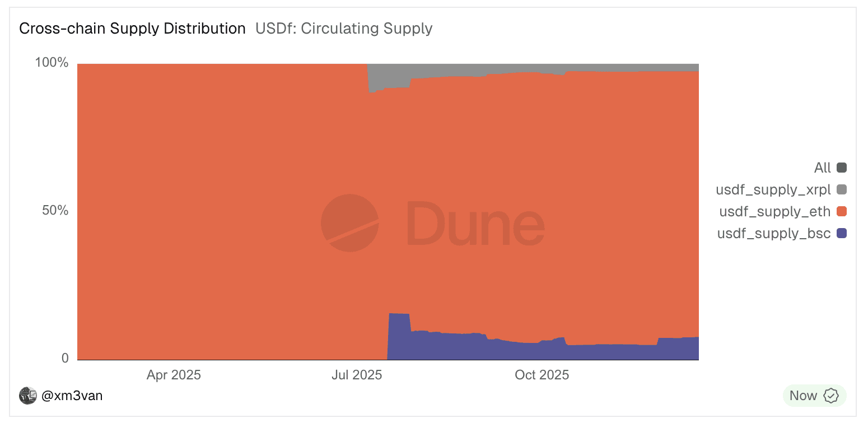Click the usdf_supply_bsc legend label
The height and width of the screenshot is (427, 868).
point(773,233)
